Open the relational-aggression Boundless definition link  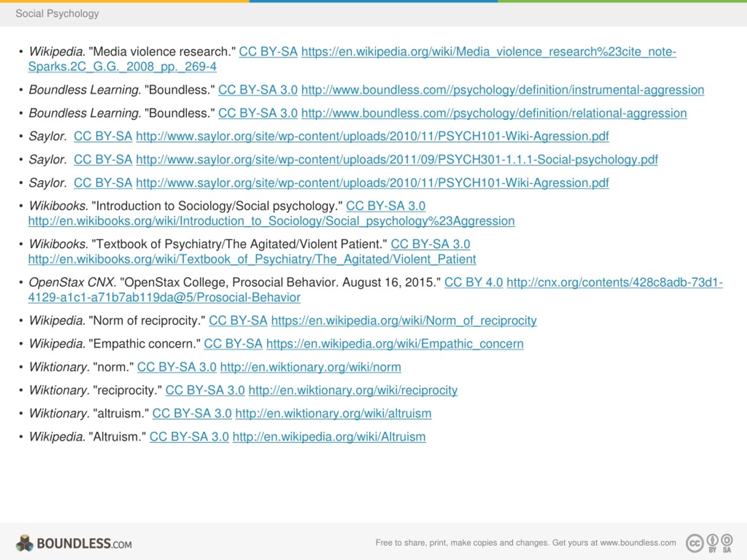pos(494,113)
